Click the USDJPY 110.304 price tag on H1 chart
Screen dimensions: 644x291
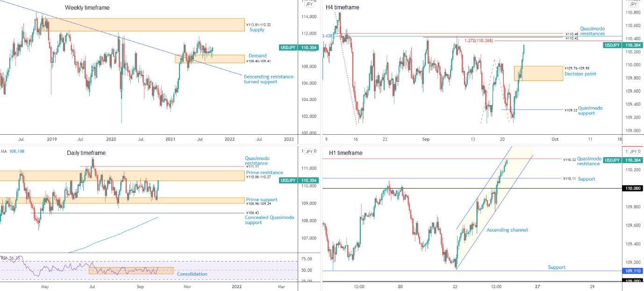623,160
